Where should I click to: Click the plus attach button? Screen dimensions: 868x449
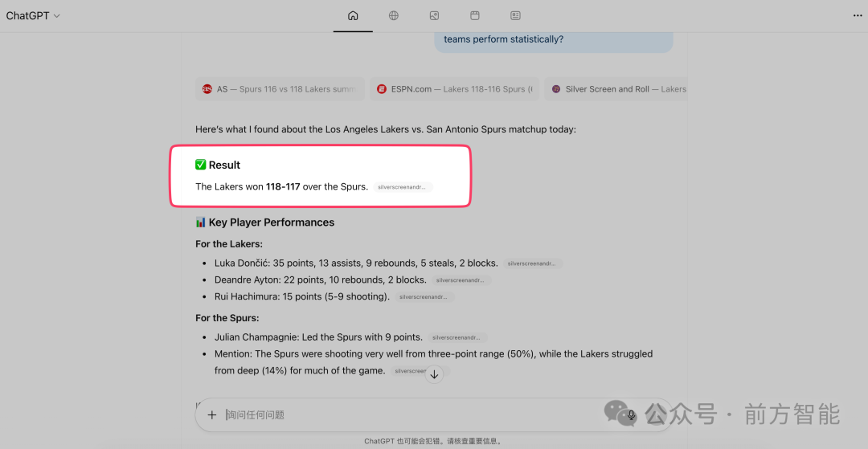tap(212, 415)
